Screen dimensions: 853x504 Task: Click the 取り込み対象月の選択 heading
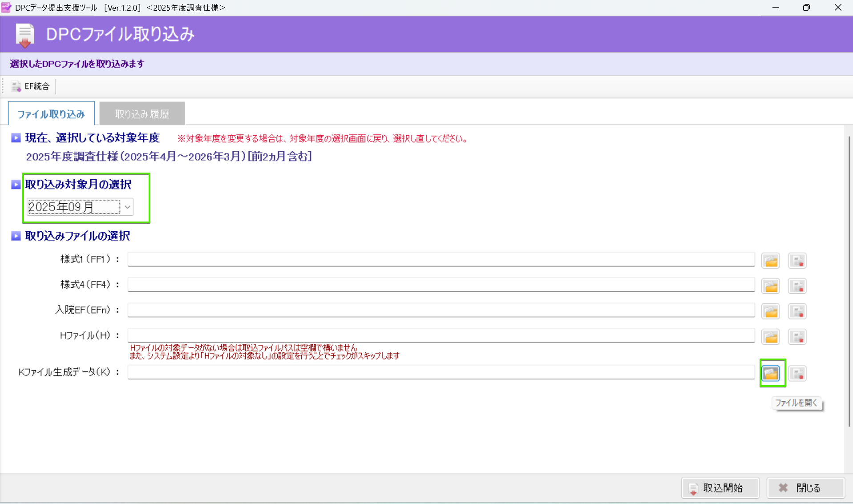78,184
